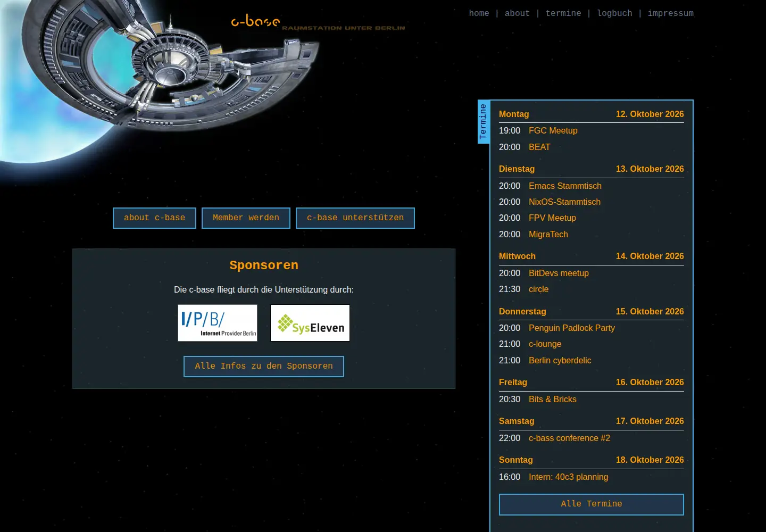
Task: Click the date 17. Oktober 2026
Action: pyautogui.click(x=650, y=421)
